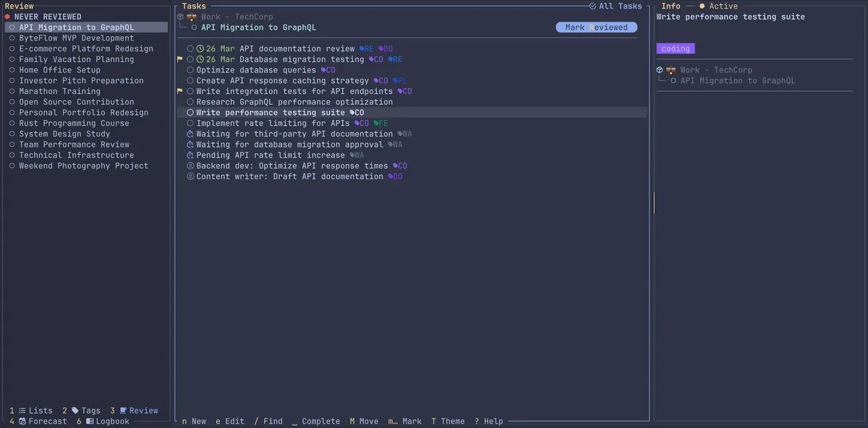The width and height of the screenshot is (868, 428).
Task: Click the clock icon on API documentation review
Action: [x=200, y=49]
